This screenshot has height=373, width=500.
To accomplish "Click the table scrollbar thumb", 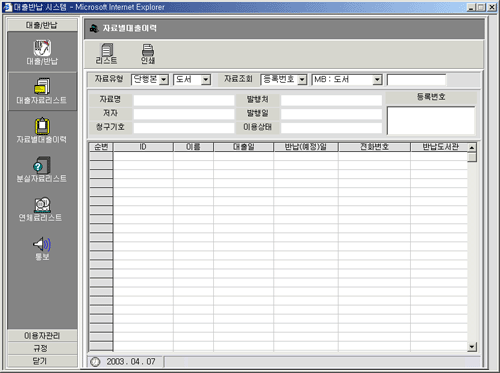I will coord(472,157).
